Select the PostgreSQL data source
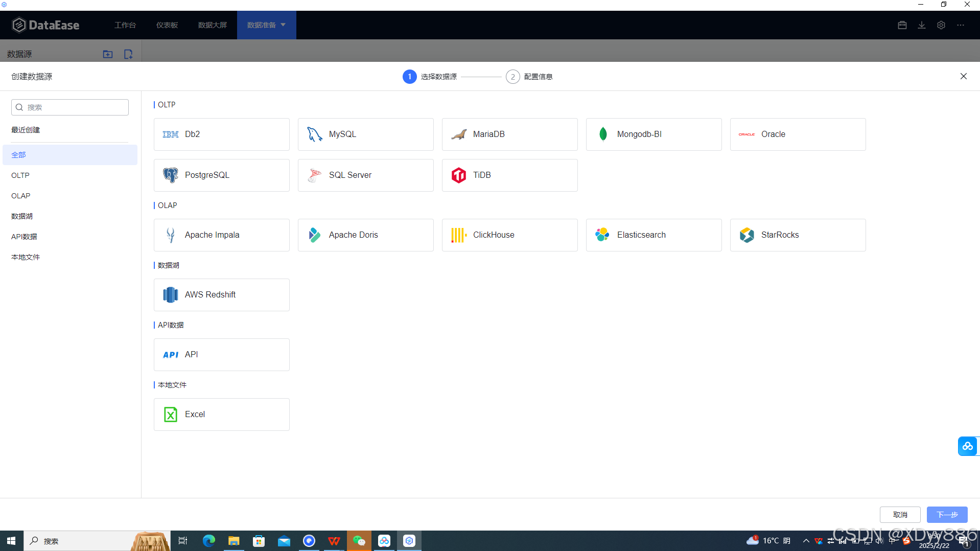980x551 pixels. [221, 175]
